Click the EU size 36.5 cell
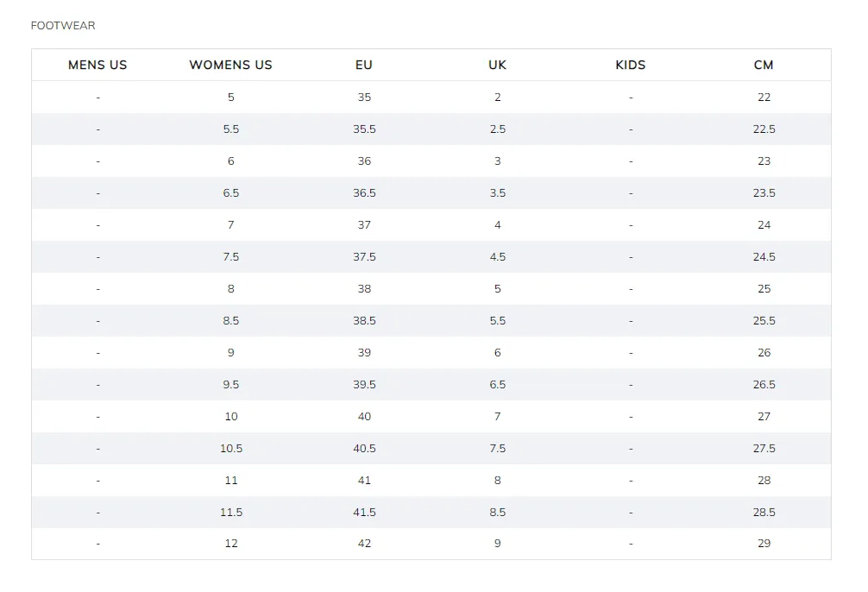 [364, 192]
